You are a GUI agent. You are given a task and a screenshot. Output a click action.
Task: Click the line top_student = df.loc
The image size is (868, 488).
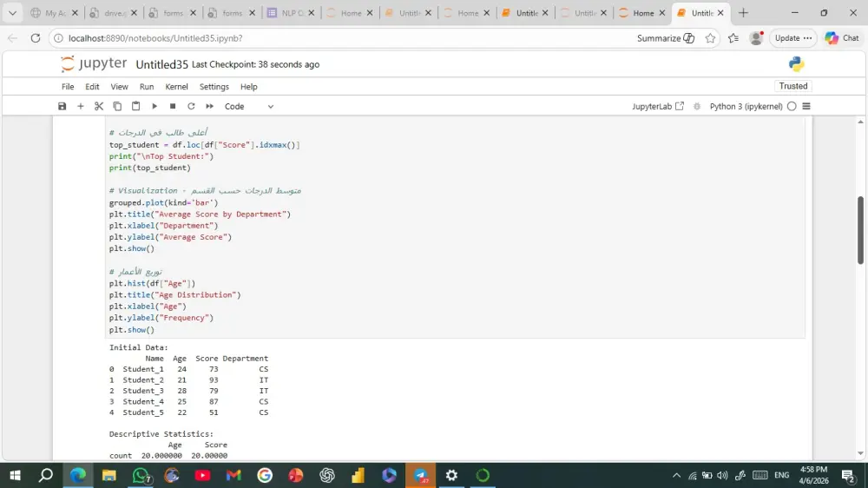pos(204,144)
